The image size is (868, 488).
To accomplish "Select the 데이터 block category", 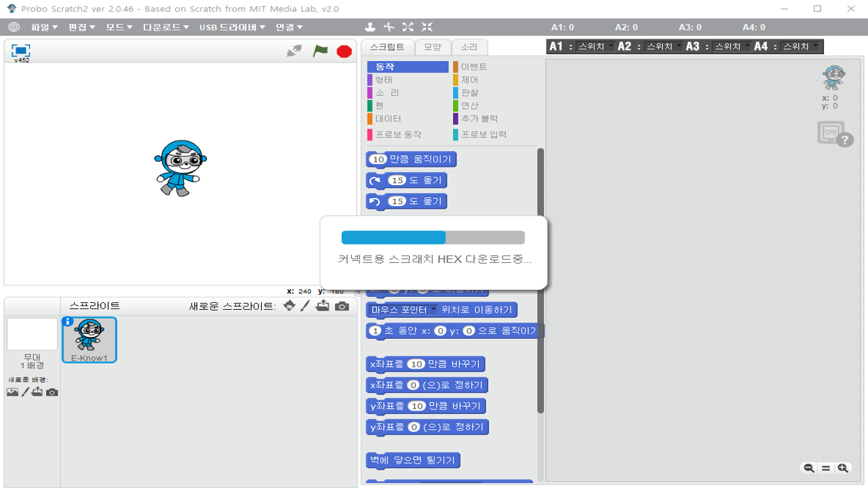I will tap(408, 118).
